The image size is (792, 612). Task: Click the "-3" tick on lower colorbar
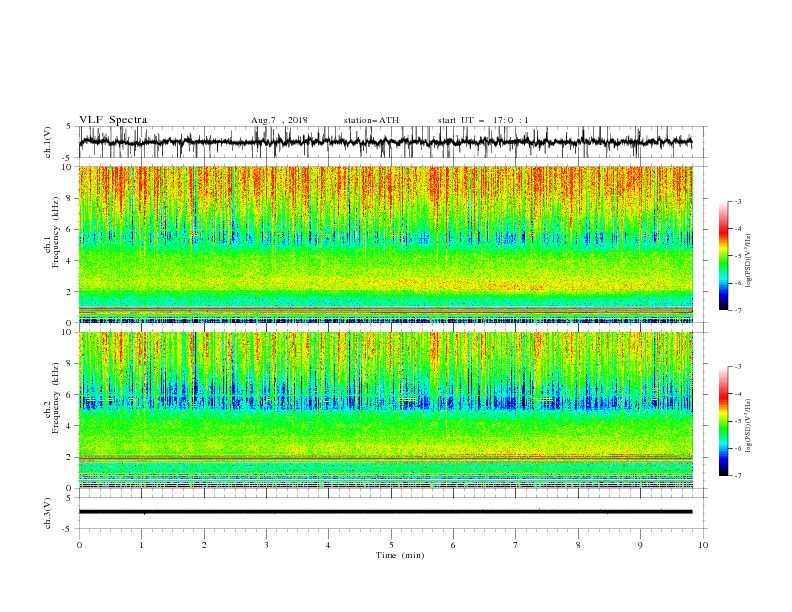coord(738,367)
